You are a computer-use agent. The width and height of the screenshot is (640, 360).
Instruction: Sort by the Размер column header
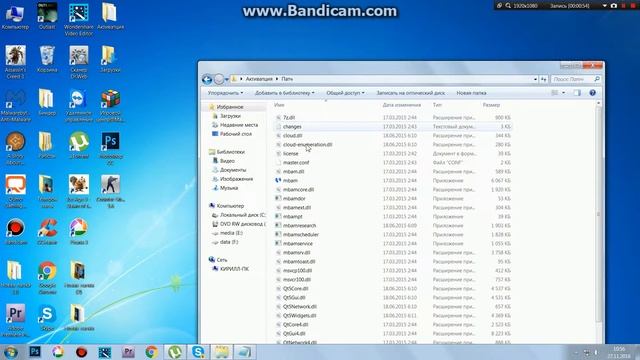[491, 105]
